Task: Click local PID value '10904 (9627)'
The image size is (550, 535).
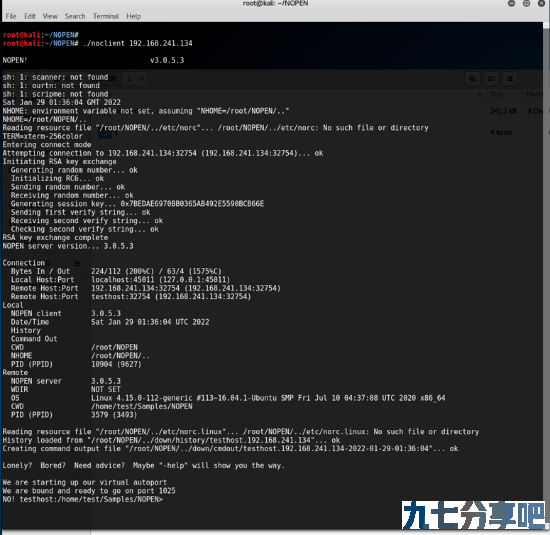Action: (116, 364)
